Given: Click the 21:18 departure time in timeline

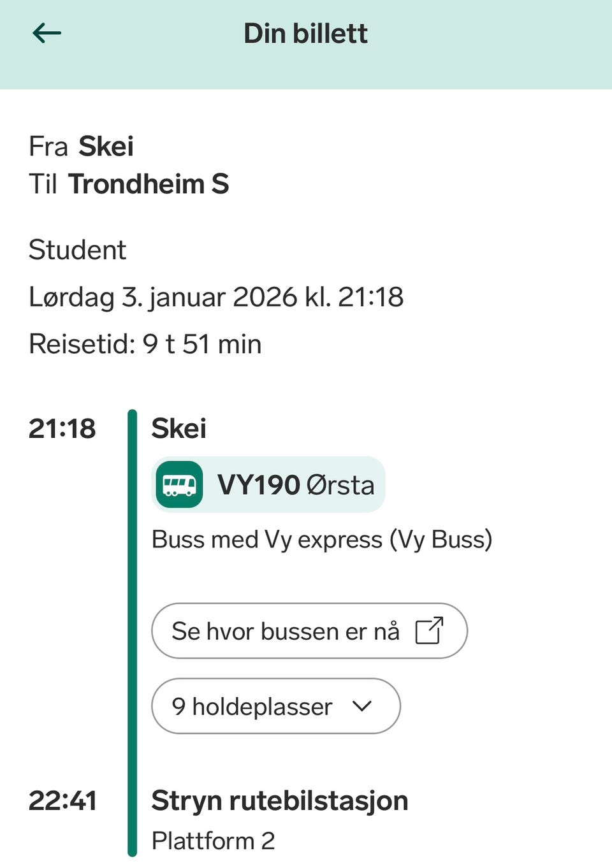Looking at the screenshot, I should [62, 429].
